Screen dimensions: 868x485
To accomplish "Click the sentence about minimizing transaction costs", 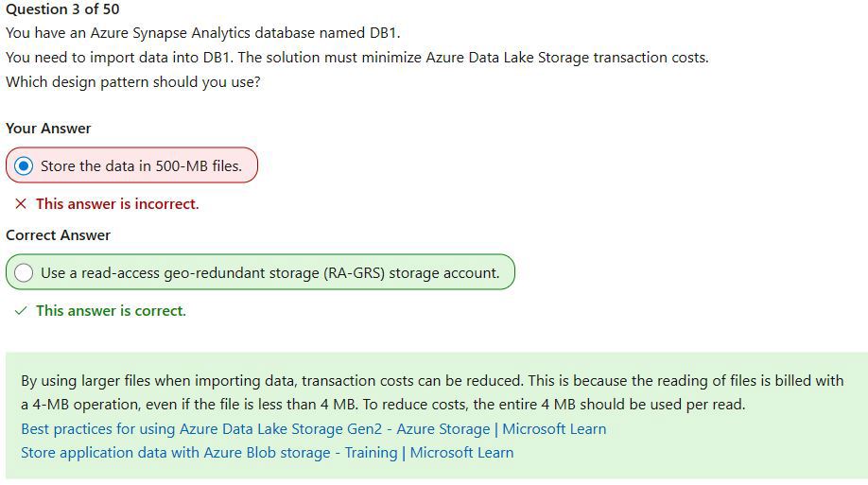I will coord(357,58).
